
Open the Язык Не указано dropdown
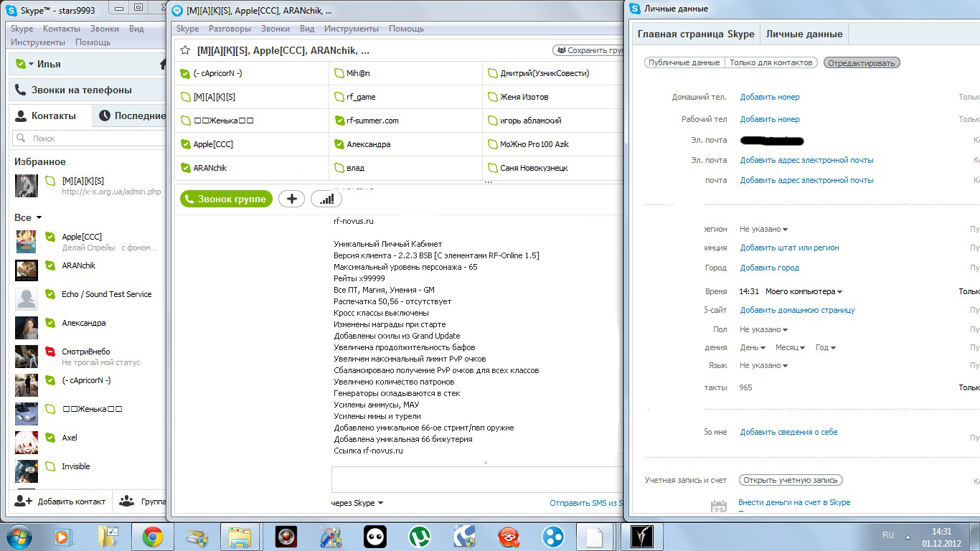(x=763, y=365)
